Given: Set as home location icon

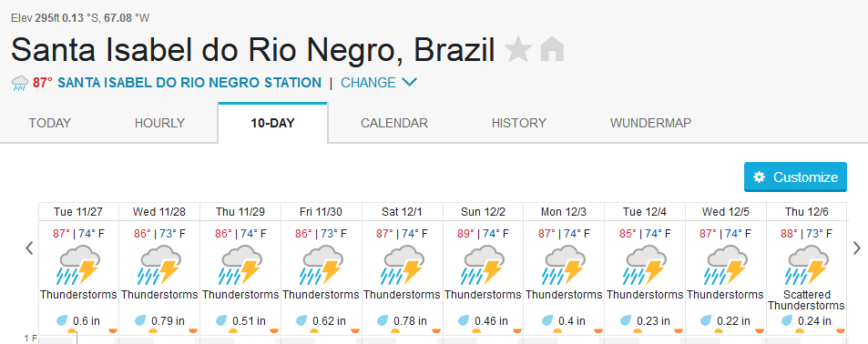Looking at the screenshot, I should [552, 49].
